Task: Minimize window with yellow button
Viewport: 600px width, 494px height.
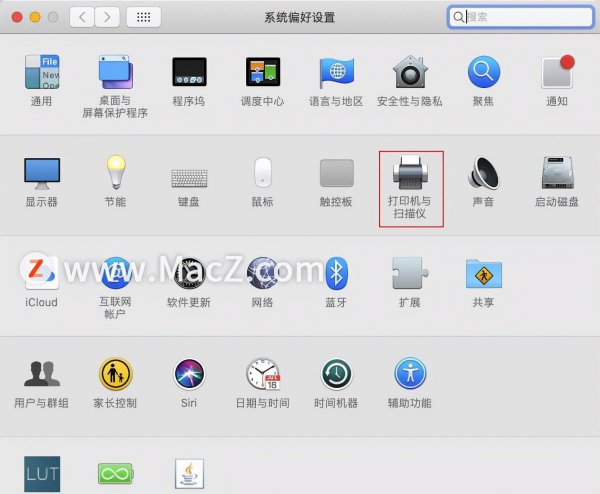Action: click(x=35, y=17)
